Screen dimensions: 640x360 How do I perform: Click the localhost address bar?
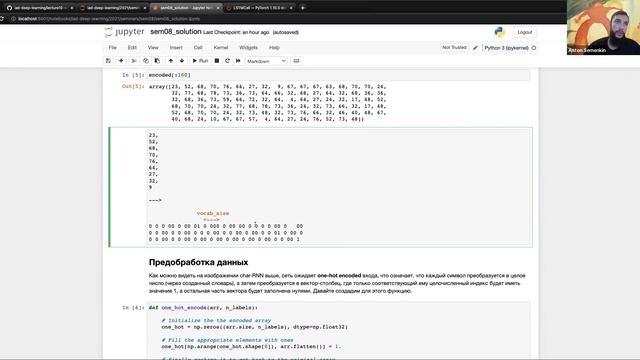109,19
